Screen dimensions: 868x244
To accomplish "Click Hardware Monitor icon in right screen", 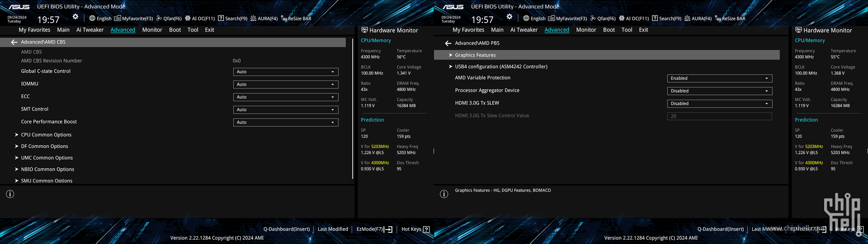I will point(798,30).
